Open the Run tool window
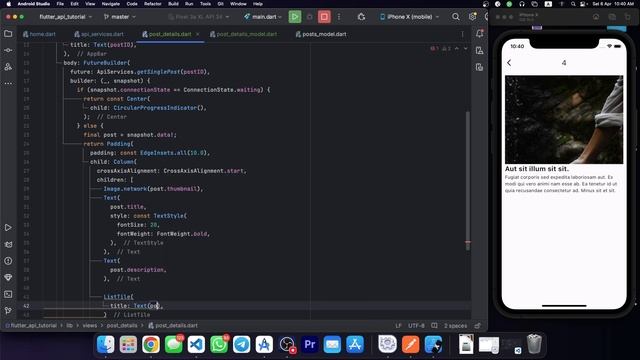This screenshot has width=640, height=360. [x=8, y=227]
